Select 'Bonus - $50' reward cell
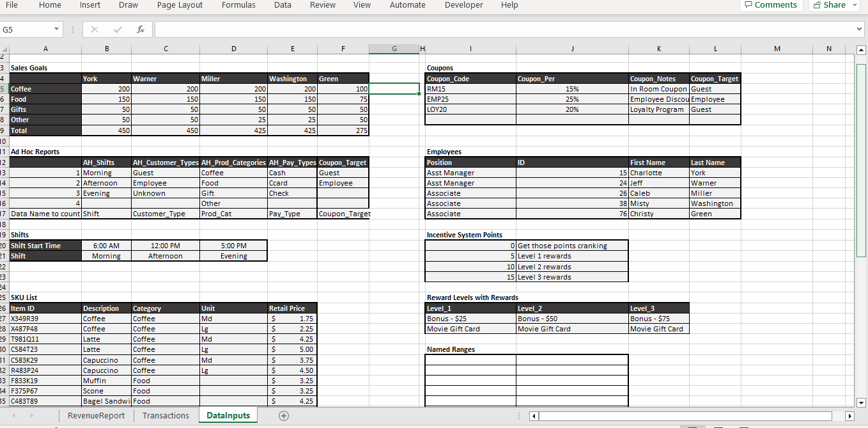The image size is (868, 428). (572, 319)
